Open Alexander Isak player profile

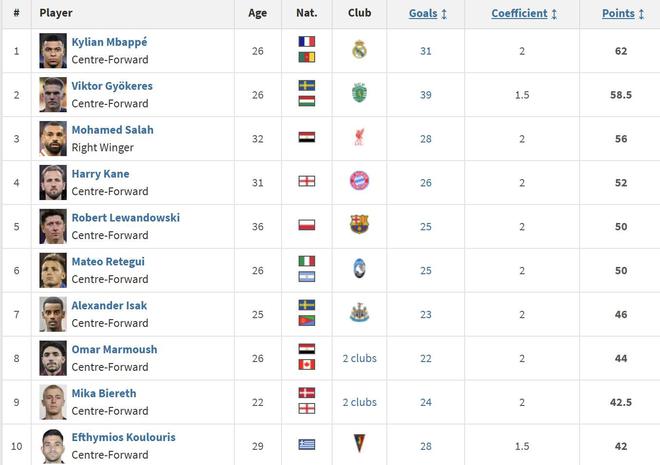click(108, 306)
